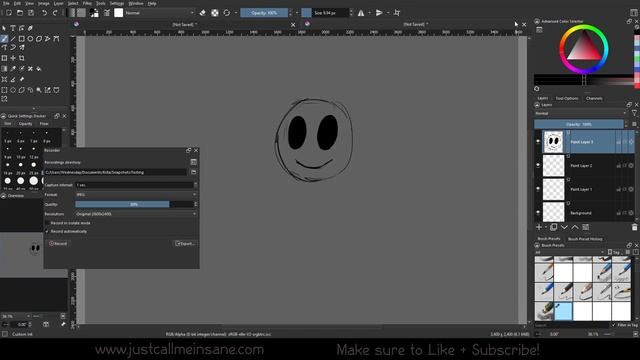Hide Paint Layer 3 visibility eye

[x=538, y=142]
